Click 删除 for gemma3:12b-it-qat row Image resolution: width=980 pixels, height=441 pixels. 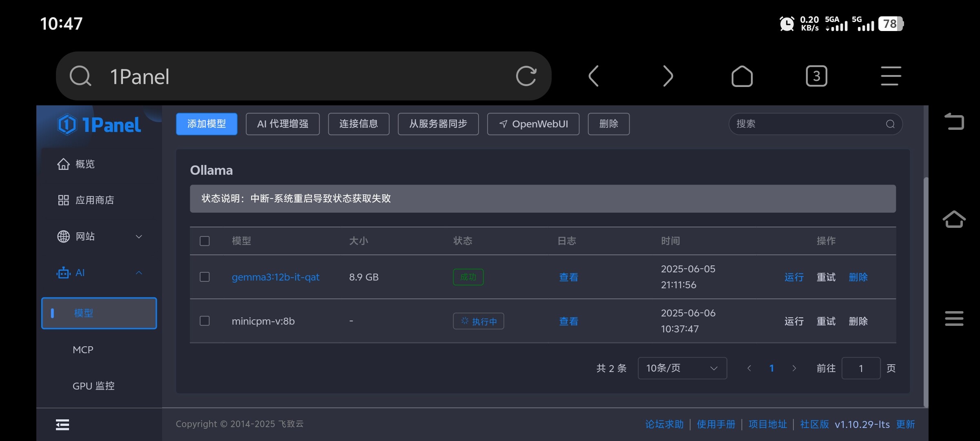[858, 277]
